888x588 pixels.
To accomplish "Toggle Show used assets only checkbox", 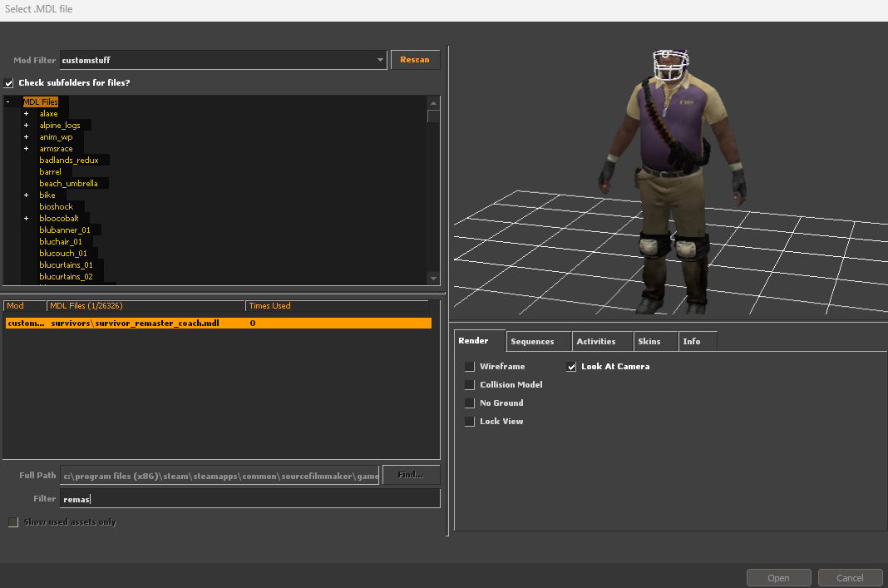I will (13, 522).
